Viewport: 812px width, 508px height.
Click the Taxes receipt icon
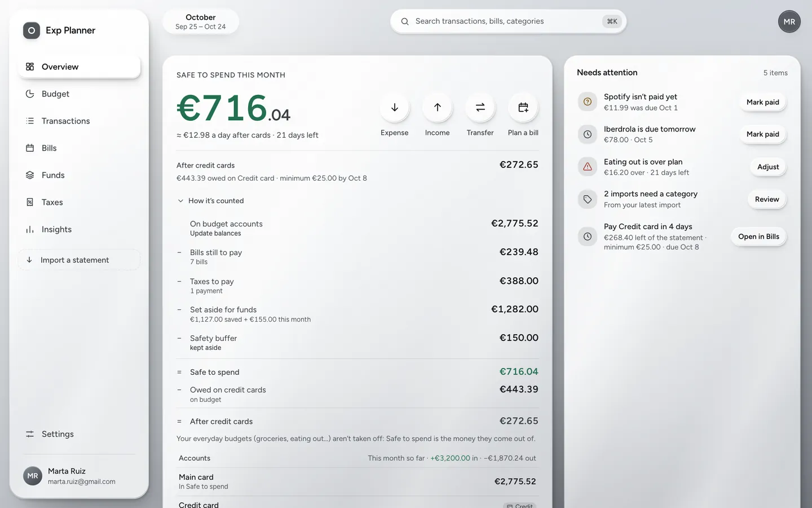coord(30,202)
